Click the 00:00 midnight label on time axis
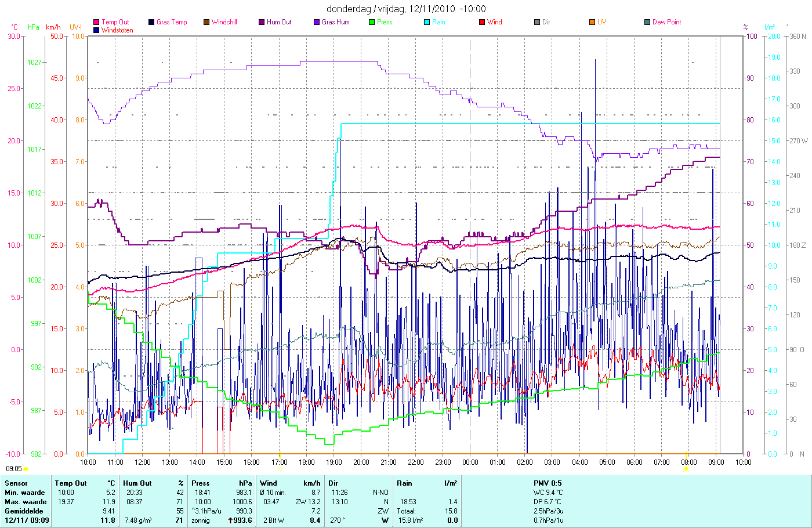Screen dimensions: 812x528 470,462
